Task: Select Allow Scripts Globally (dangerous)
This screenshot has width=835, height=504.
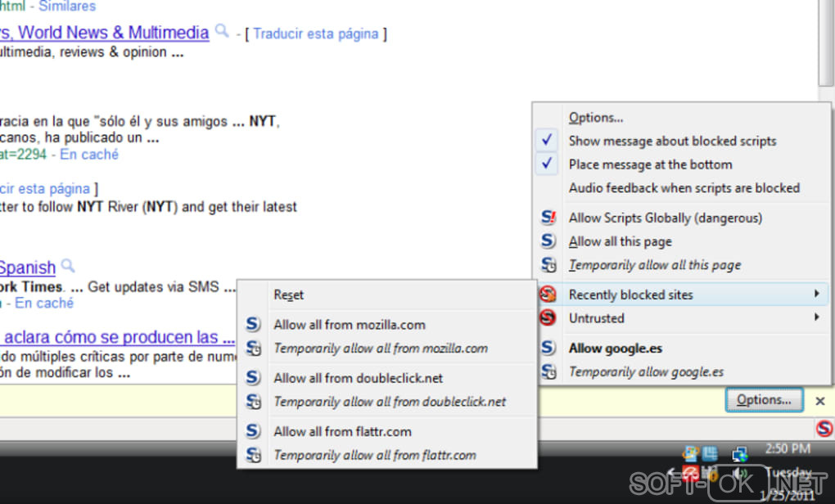Action: [681, 217]
